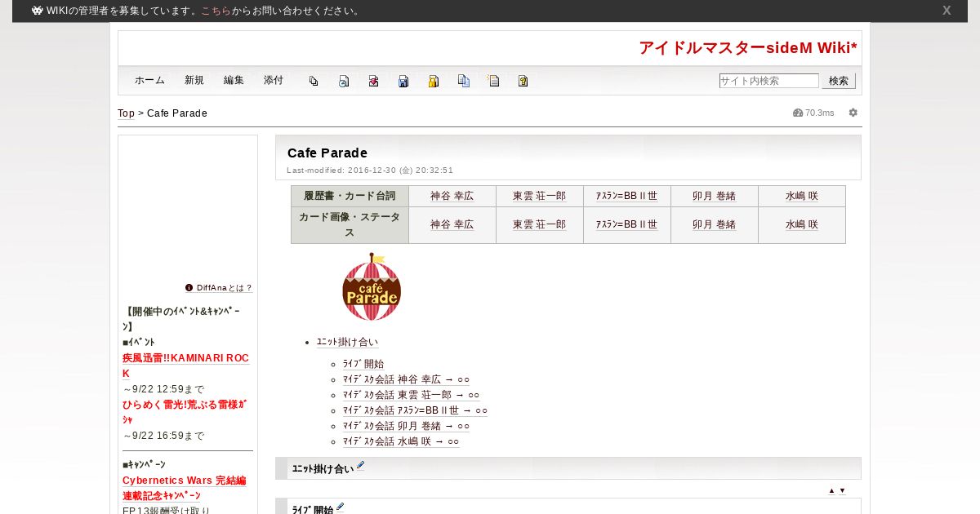Click the speed gauge icon beside 70.3ms

[x=798, y=113]
